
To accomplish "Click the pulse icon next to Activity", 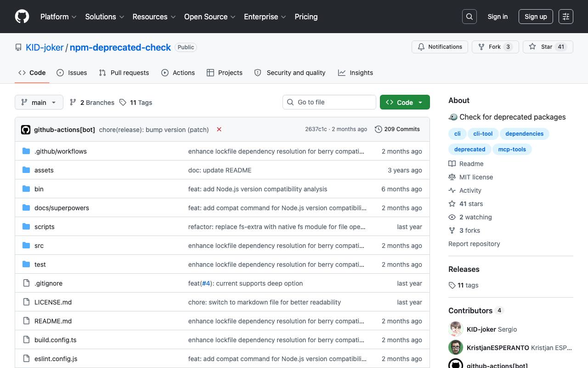I will [x=452, y=190].
